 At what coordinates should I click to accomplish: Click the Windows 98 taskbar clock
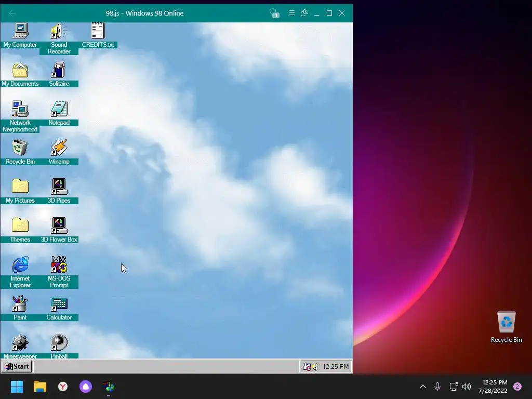336,367
